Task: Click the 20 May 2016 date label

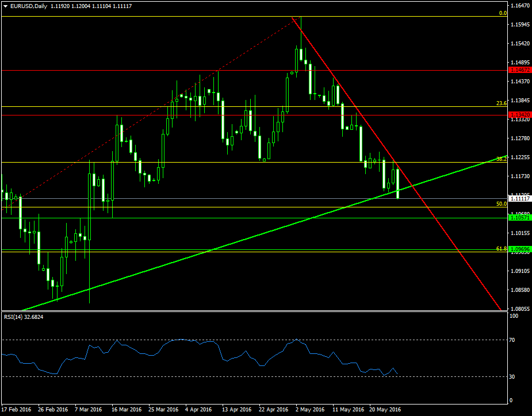Action: (x=385, y=410)
